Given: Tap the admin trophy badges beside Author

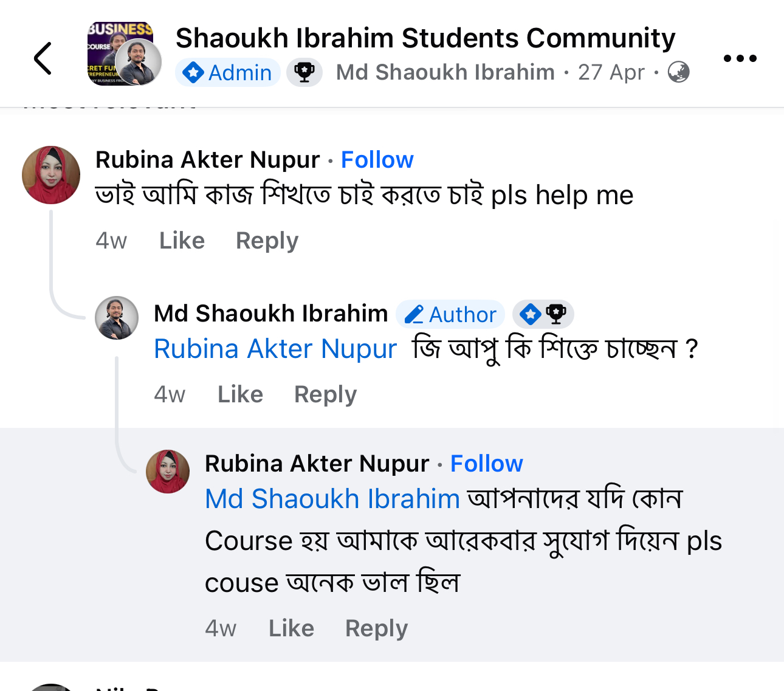Looking at the screenshot, I should [543, 314].
